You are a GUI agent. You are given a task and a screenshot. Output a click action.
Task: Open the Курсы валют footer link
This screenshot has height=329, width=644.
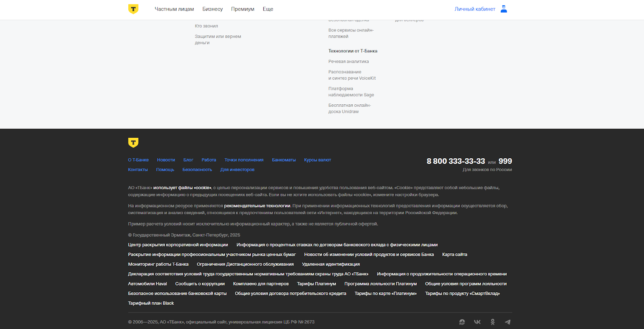(x=318, y=160)
